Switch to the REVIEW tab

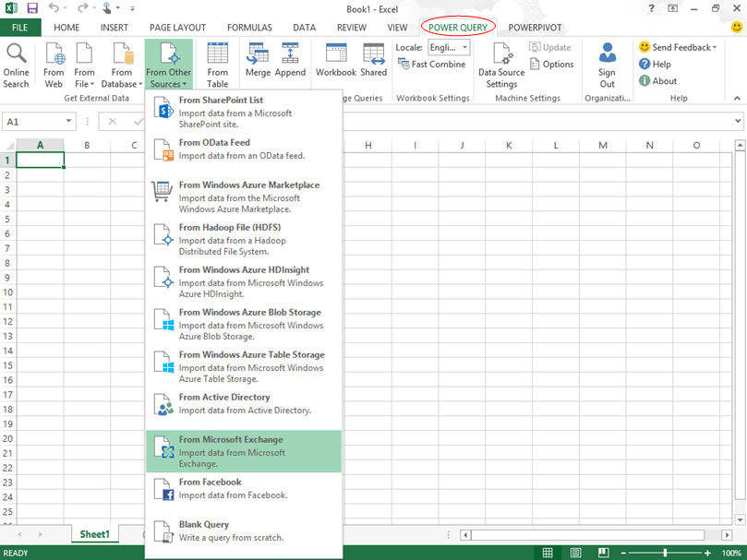tap(352, 28)
